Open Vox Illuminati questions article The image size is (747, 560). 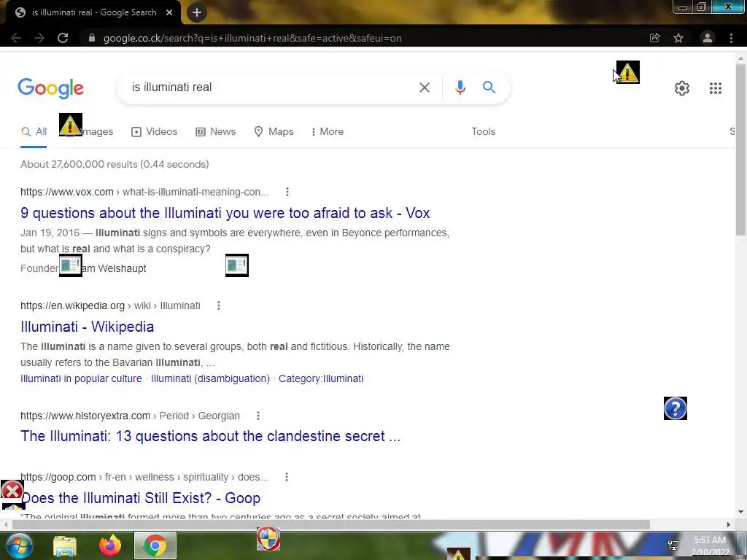pyautogui.click(x=225, y=213)
